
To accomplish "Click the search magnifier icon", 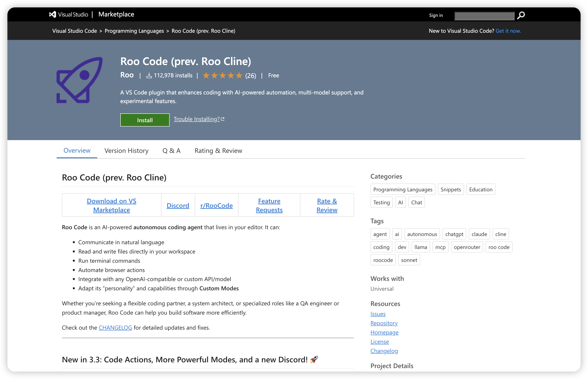I will [x=521, y=15].
